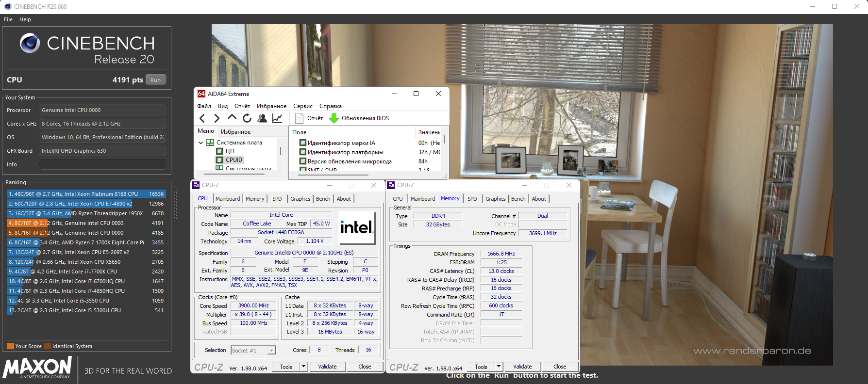Screen dimensions: 868x384
Task: Open the Справка menu in AIDA64
Action: point(331,106)
